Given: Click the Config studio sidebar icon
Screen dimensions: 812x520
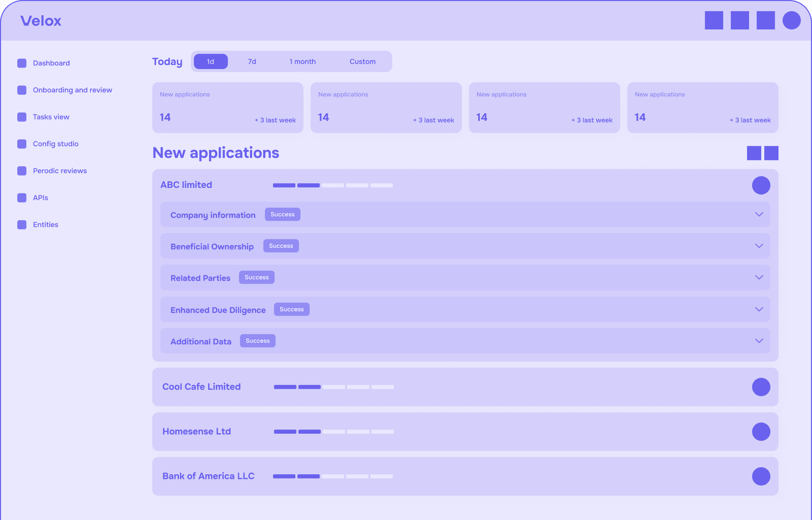Looking at the screenshot, I should tap(22, 144).
